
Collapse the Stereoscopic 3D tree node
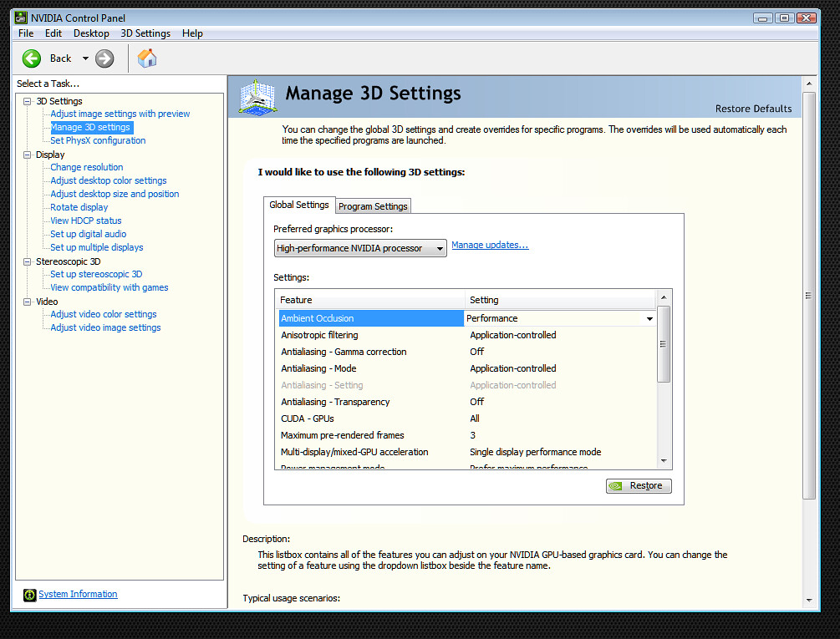point(28,261)
